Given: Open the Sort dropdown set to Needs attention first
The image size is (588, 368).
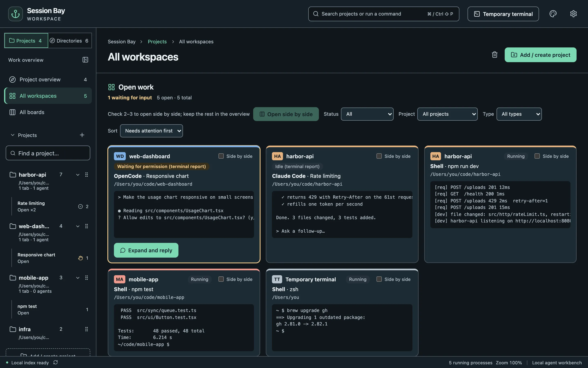Looking at the screenshot, I should (x=151, y=131).
